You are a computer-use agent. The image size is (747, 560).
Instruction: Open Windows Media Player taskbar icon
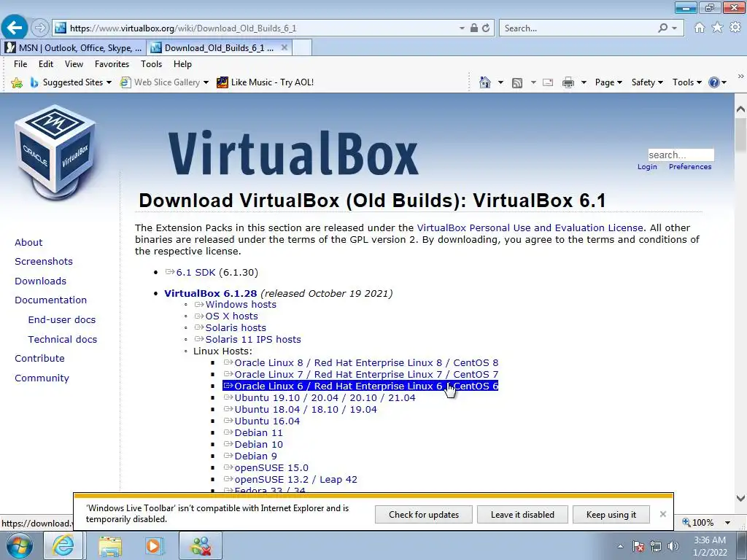click(x=155, y=545)
